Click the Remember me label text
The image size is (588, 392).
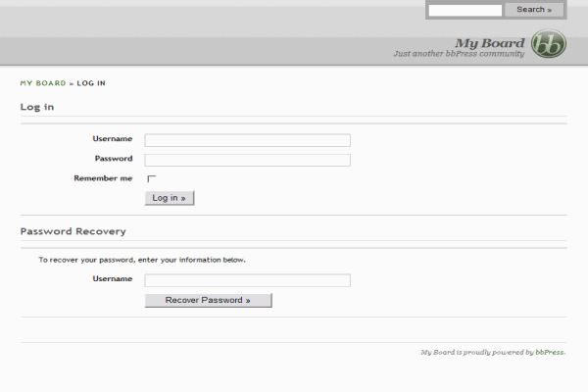pyautogui.click(x=103, y=178)
